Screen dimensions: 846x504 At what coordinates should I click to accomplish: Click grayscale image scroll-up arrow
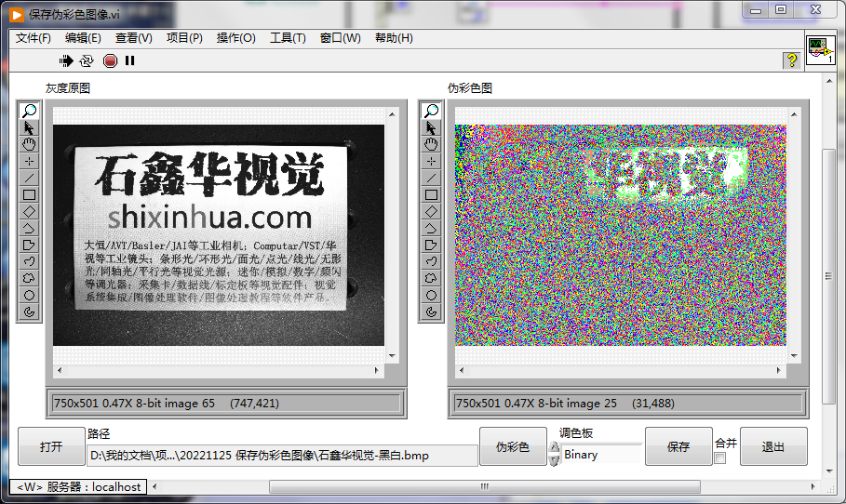[392, 114]
